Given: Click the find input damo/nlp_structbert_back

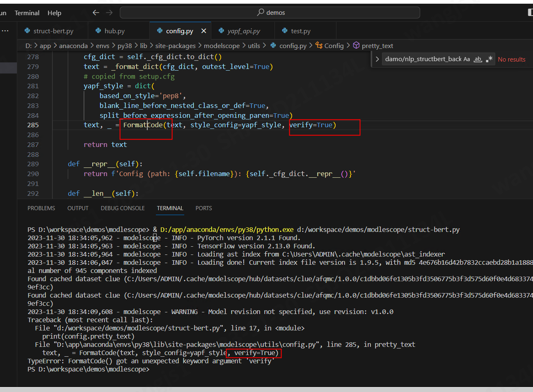Looking at the screenshot, I should 423,59.
